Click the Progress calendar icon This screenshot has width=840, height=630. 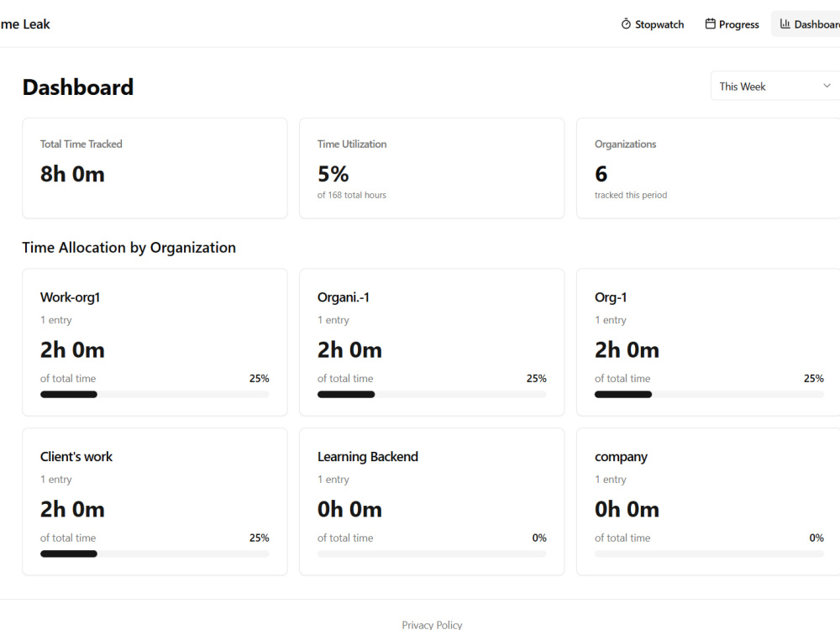pyautogui.click(x=710, y=24)
